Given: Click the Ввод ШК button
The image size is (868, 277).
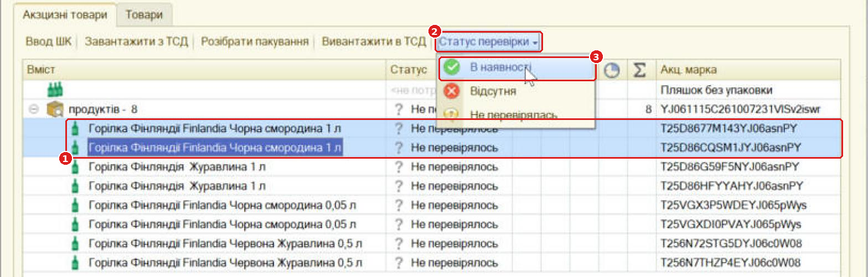Looking at the screenshot, I should point(49,41).
